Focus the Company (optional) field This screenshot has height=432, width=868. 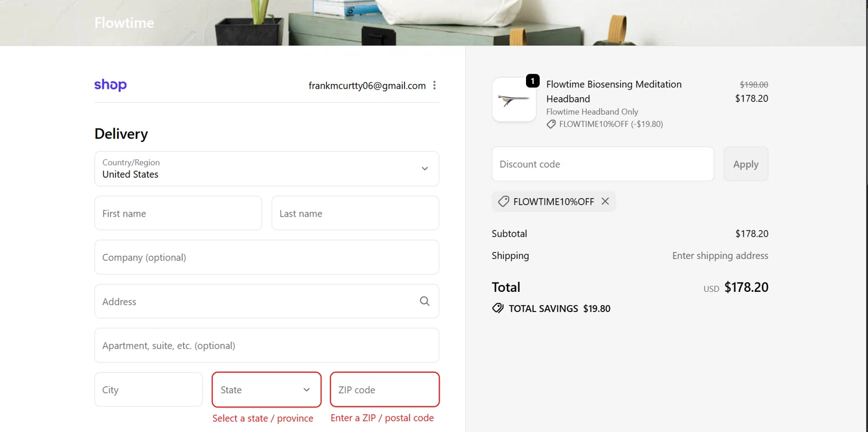click(x=267, y=257)
